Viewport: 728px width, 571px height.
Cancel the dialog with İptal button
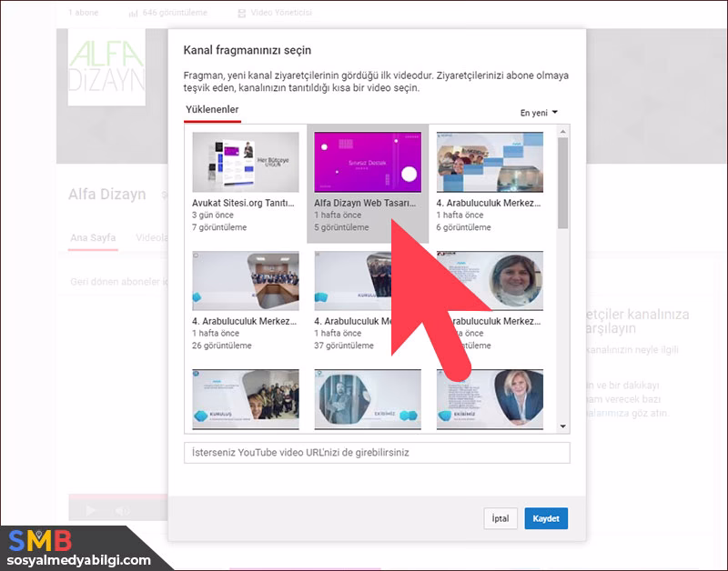point(500,518)
